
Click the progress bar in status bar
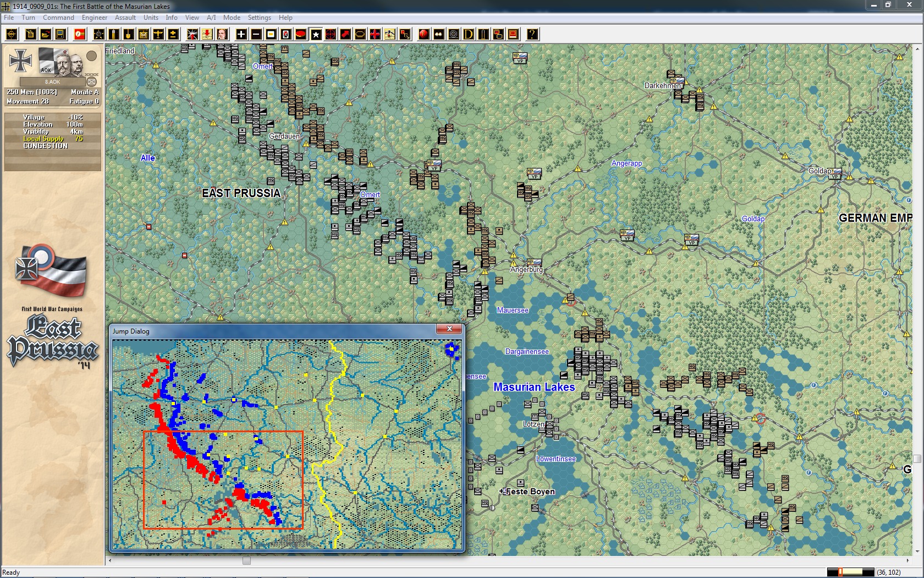(x=850, y=572)
